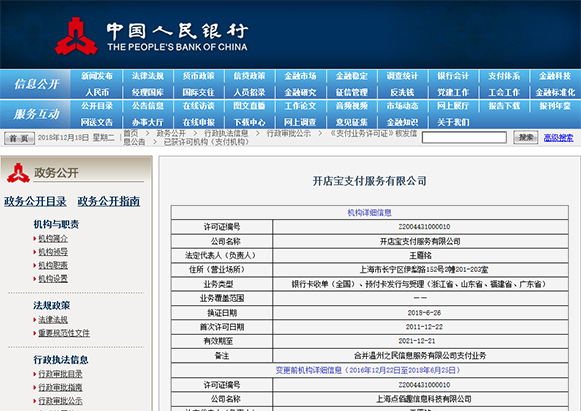The width and height of the screenshot is (581, 411).
Task: Go to the 货币政策 section
Action: [x=199, y=76]
